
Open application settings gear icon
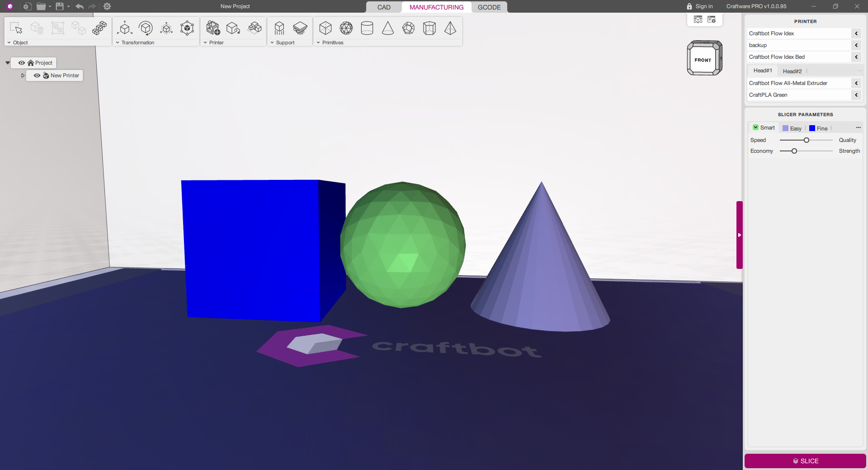pos(107,6)
